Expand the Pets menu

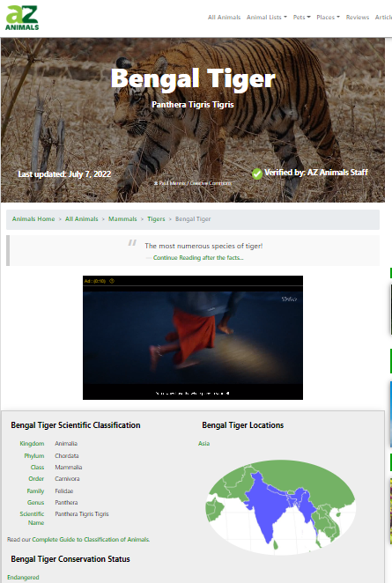[x=301, y=17]
